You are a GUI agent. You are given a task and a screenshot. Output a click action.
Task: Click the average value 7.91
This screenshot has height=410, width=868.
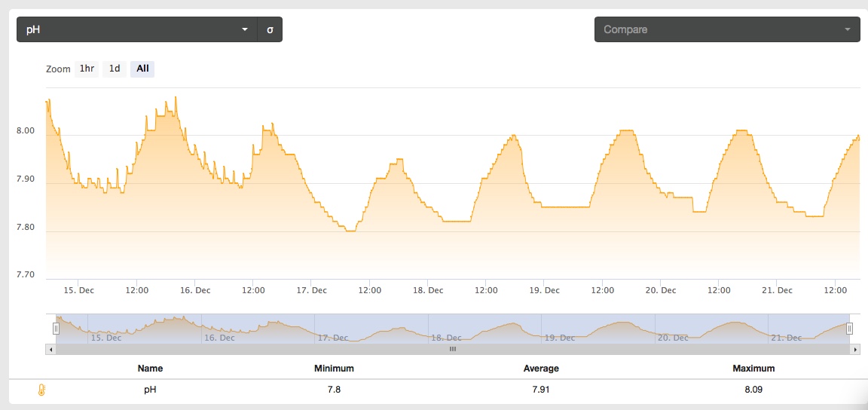[541, 390]
